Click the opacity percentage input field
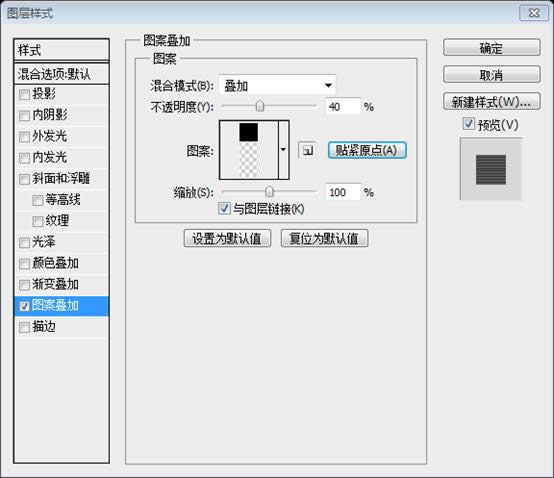Viewport: 554px width, 478px height. [343, 106]
